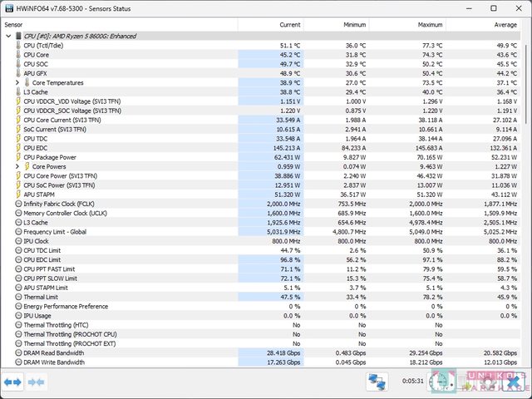Click the HWiNFO64 app icon in title bar
The image size is (532, 399).
[8, 8]
